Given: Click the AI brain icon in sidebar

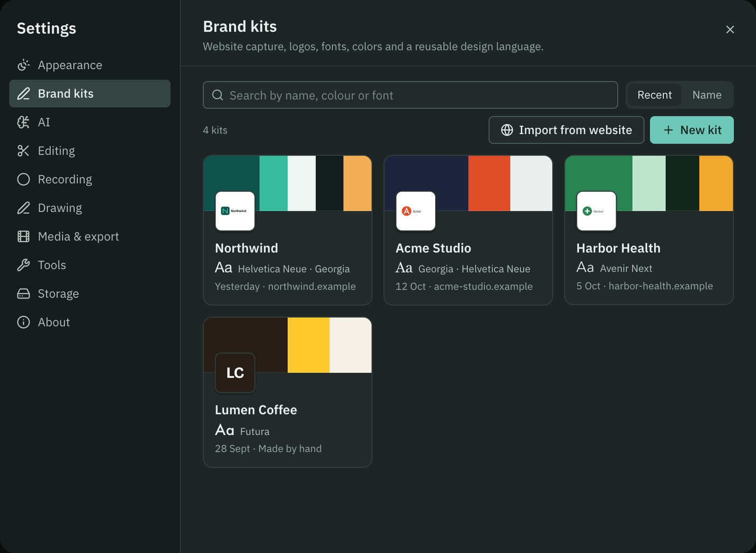Looking at the screenshot, I should [x=23, y=122].
